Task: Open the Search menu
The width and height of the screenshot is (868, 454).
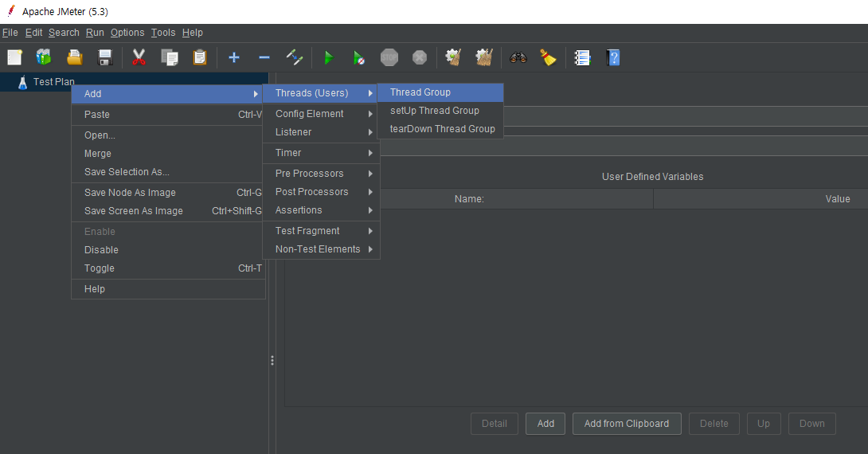Action: [64, 33]
